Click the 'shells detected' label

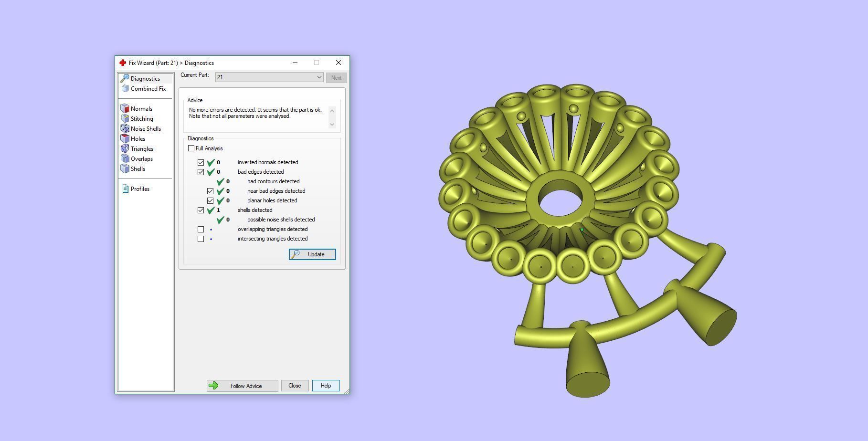click(255, 210)
